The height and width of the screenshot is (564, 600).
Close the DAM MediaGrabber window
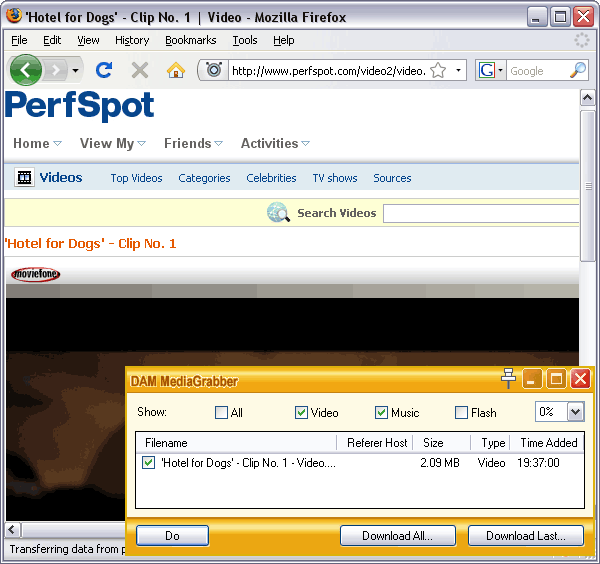[580, 379]
